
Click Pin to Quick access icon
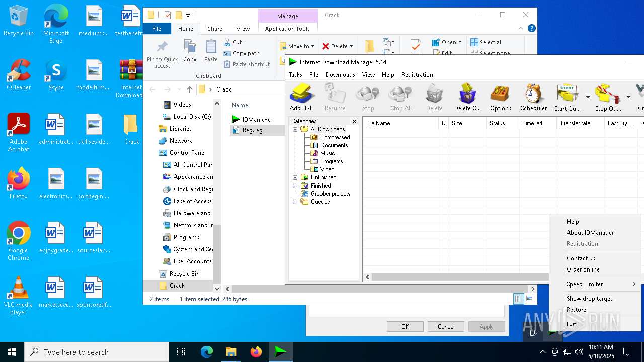point(162,54)
